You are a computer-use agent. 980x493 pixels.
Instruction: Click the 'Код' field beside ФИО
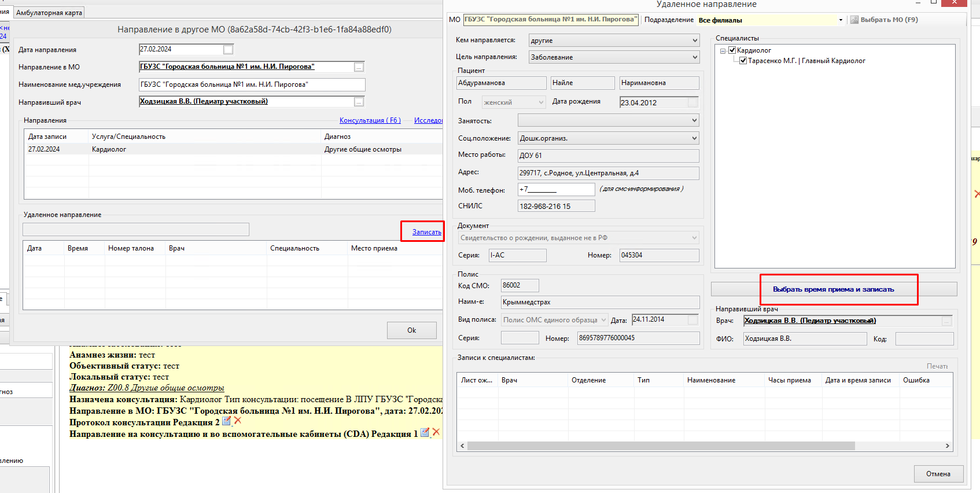tap(924, 339)
